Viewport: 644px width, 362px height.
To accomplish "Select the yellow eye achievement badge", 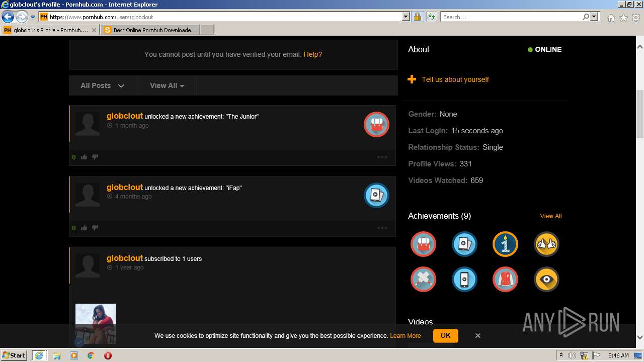I will coord(546,279).
